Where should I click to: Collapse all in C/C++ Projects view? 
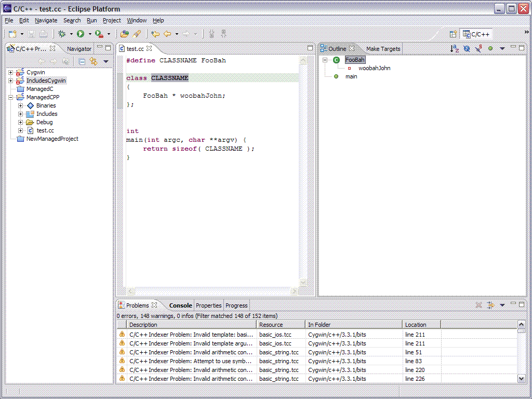(82, 61)
